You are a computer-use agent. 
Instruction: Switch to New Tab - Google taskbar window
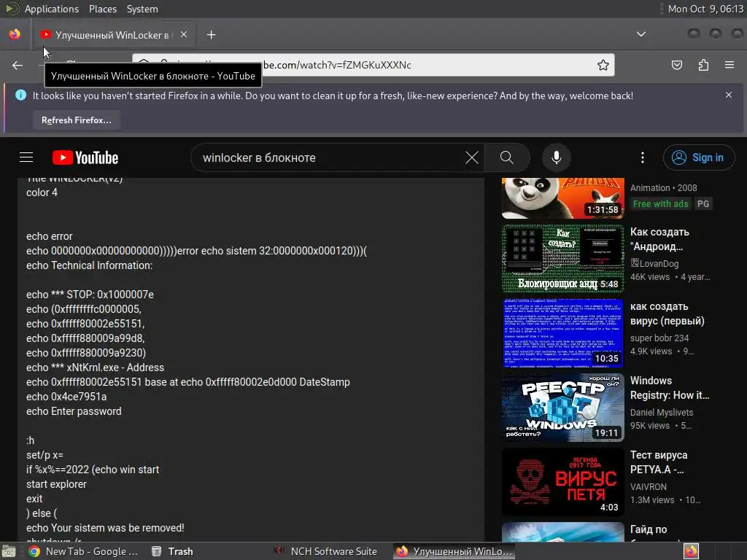pos(83,551)
